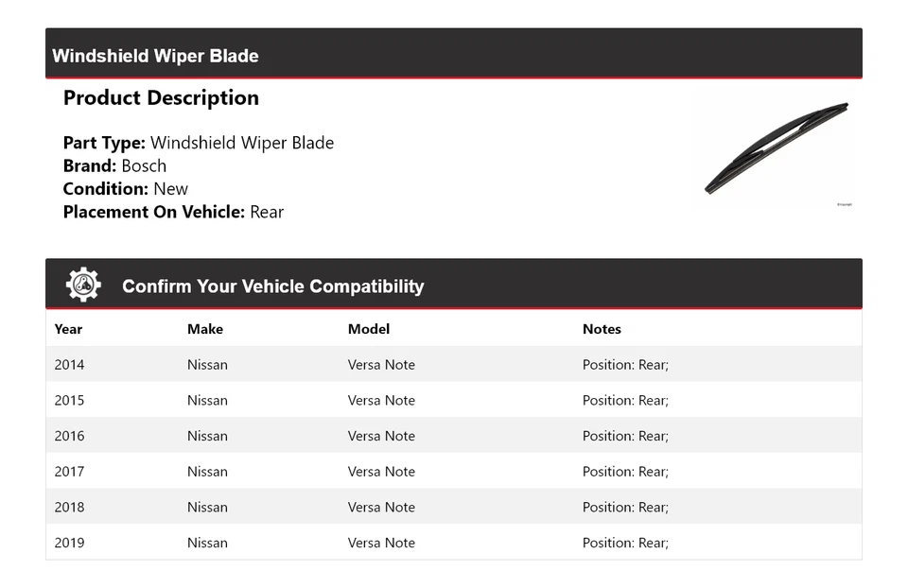Click the Notes column header
The width and height of the screenshot is (908, 588).
[x=602, y=329]
